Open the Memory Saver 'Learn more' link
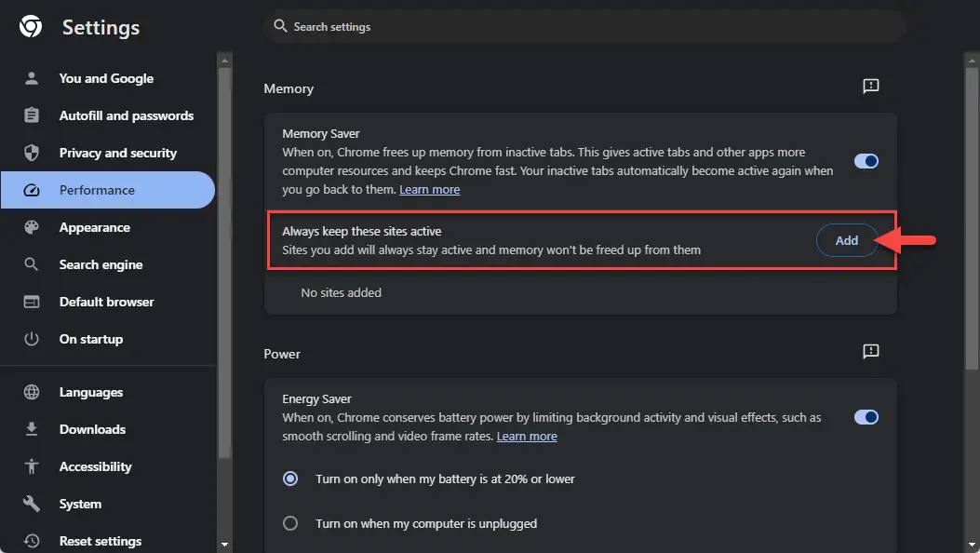 429,189
